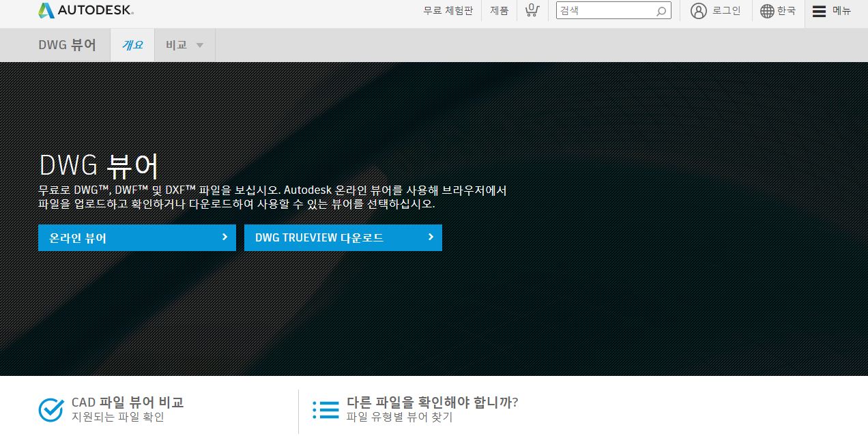Click the 메뉴 label
Screen dimensions: 868x438
[x=841, y=11]
